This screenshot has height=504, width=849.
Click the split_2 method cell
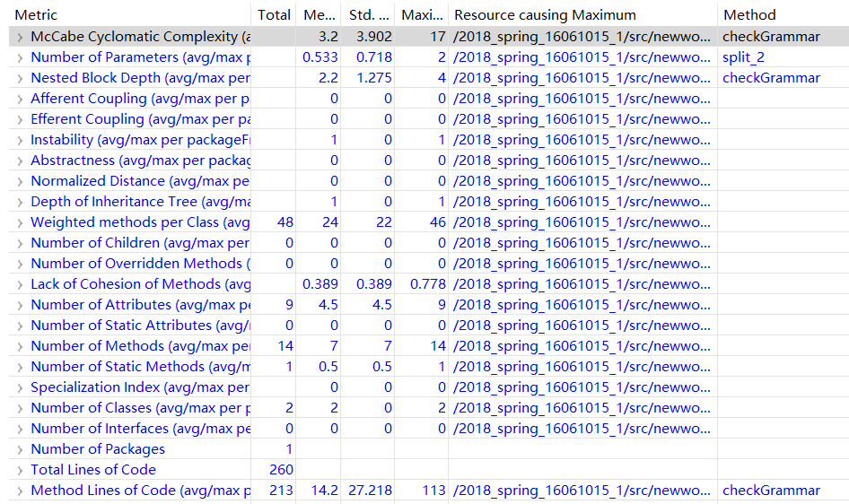pyautogui.click(x=745, y=57)
